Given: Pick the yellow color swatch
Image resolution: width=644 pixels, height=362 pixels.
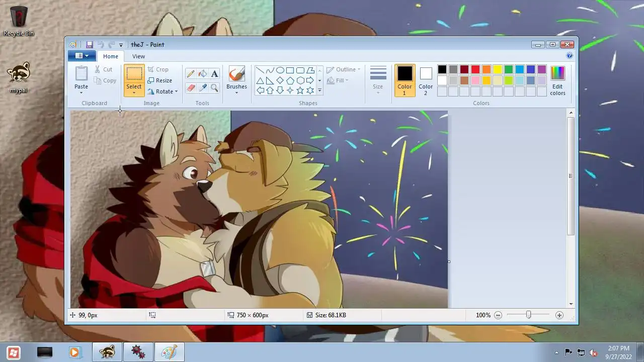Looking at the screenshot, I should pyautogui.click(x=498, y=69).
